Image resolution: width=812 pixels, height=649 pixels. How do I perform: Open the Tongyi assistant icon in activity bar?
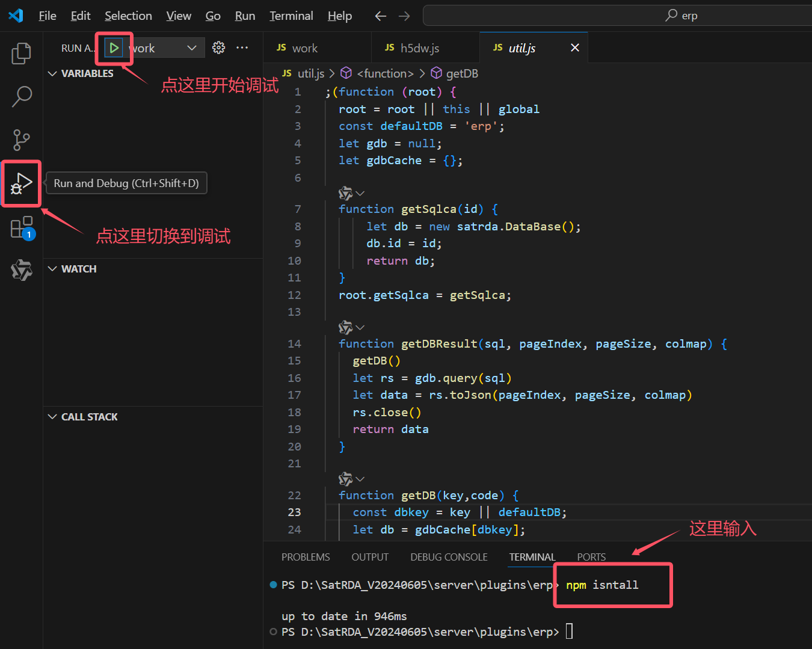click(22, 270)
